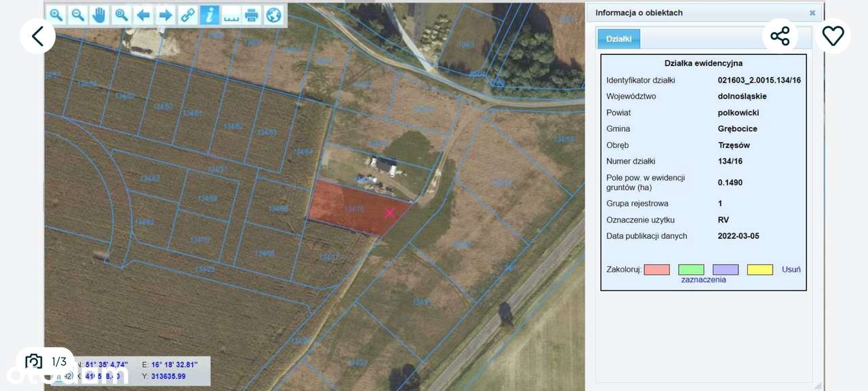Select the zoom out magnifier tool

coord(78,15)
